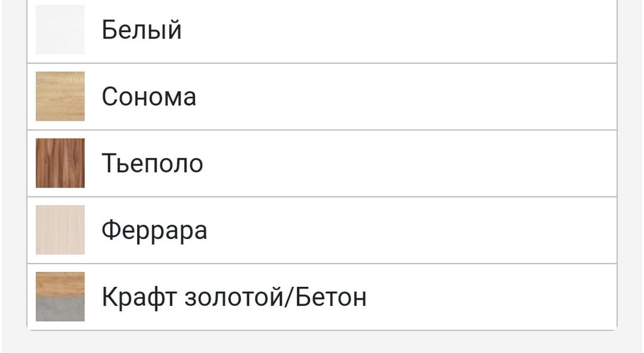The width and height of the screenshot is (644, 353).
Task: Pick the Тьеполо dark walnut swatch
Action: coord(60,163)
